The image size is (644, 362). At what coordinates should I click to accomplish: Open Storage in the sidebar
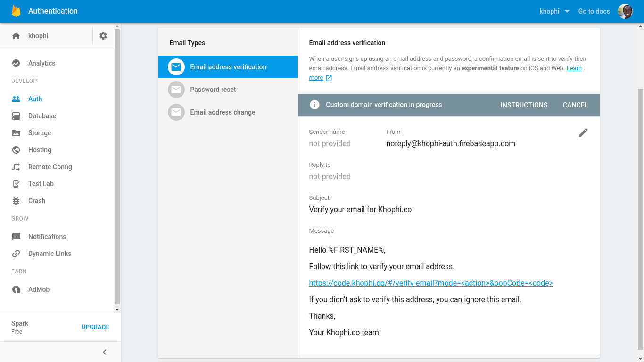(40, 133)
